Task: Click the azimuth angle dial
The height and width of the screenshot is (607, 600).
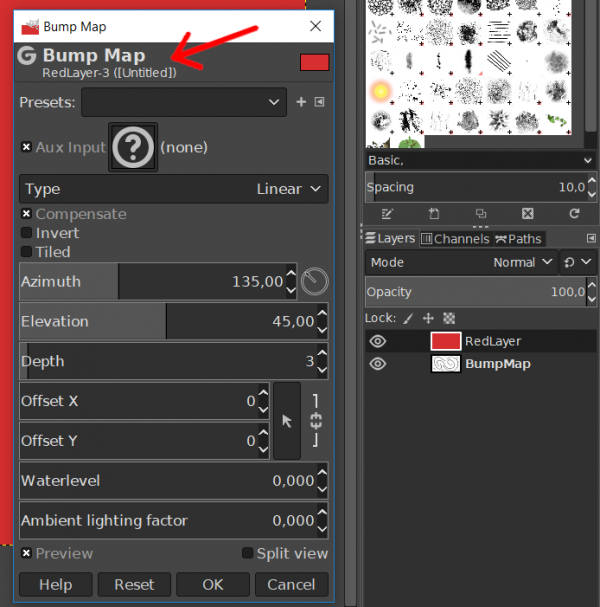Action: 314,281
